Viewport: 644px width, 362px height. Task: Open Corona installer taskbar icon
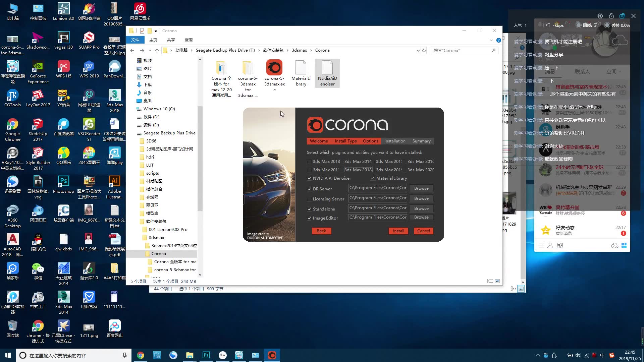tap(272, 355)
